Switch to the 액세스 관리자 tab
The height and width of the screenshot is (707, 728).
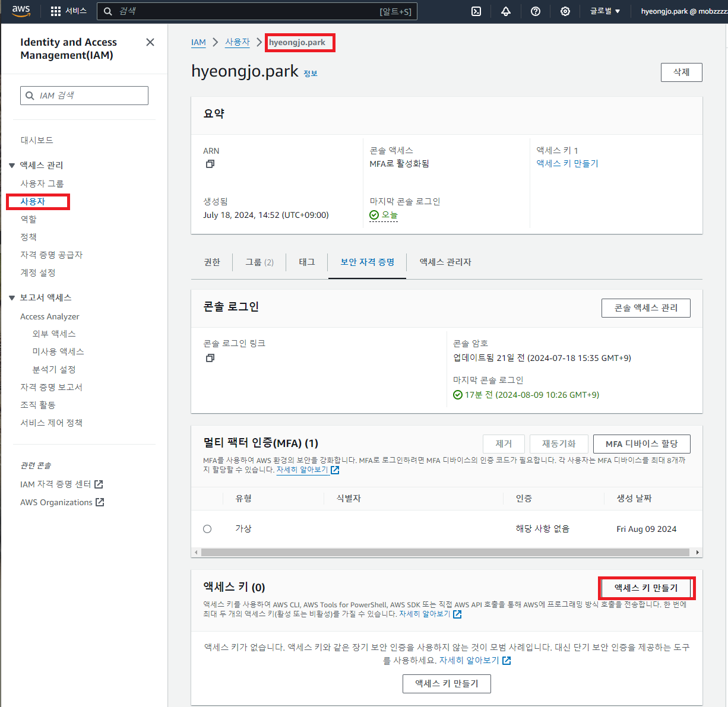point(445,262)
